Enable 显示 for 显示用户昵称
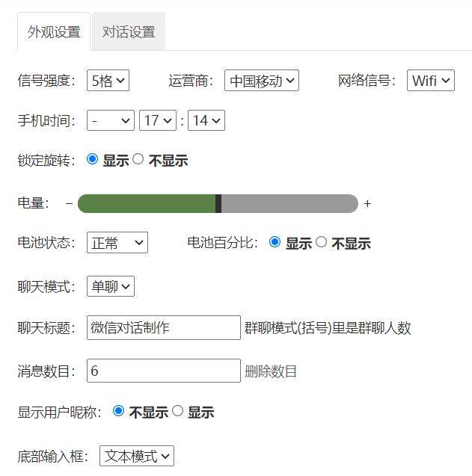This screenshot has height=476, width=472. (178, 411)
